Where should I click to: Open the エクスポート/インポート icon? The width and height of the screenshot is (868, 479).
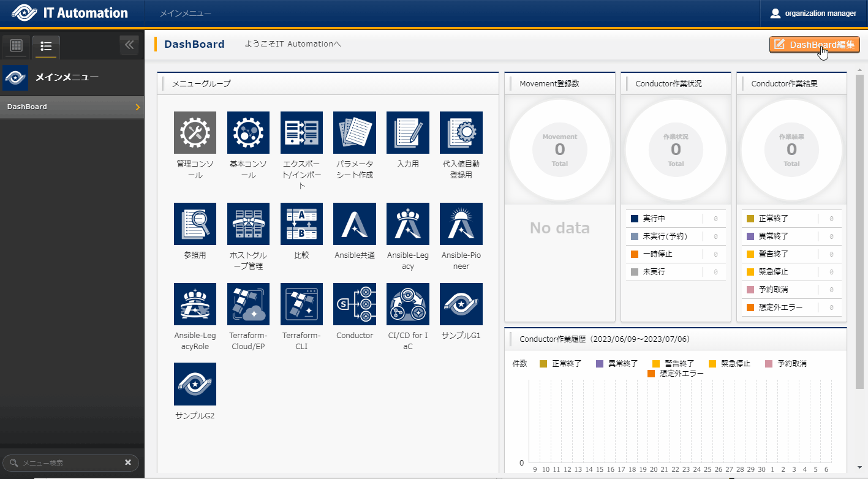pyautogui.click(x=301, y=132)
